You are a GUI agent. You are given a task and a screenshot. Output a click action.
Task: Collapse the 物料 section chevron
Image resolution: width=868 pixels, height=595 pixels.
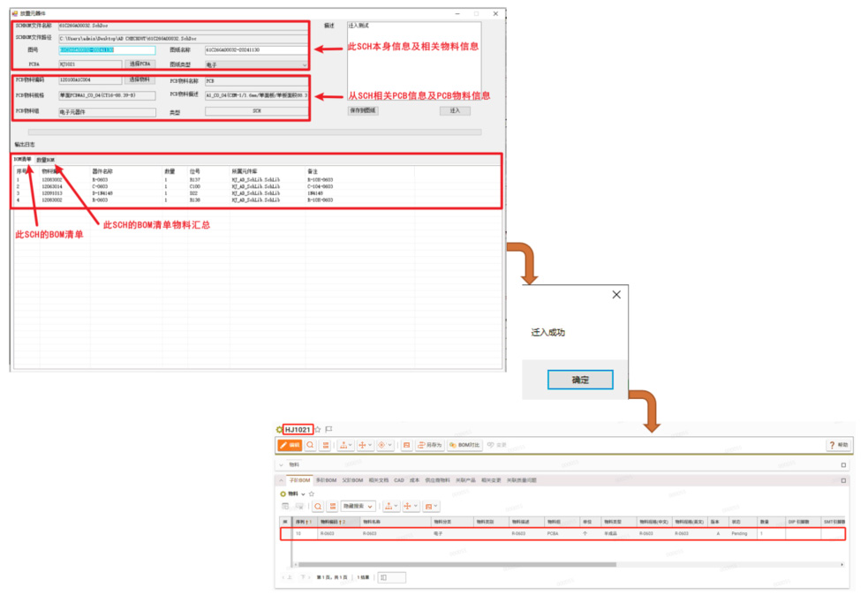coord(282,464)
